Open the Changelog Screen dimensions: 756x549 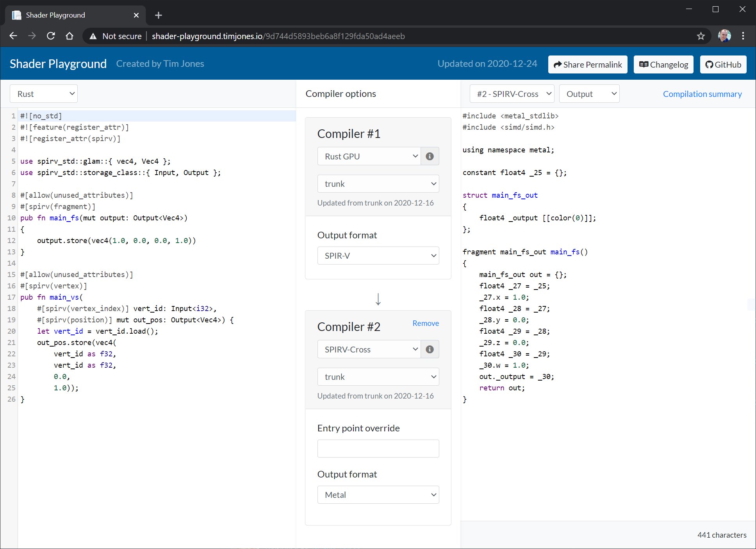pos(663,64)
